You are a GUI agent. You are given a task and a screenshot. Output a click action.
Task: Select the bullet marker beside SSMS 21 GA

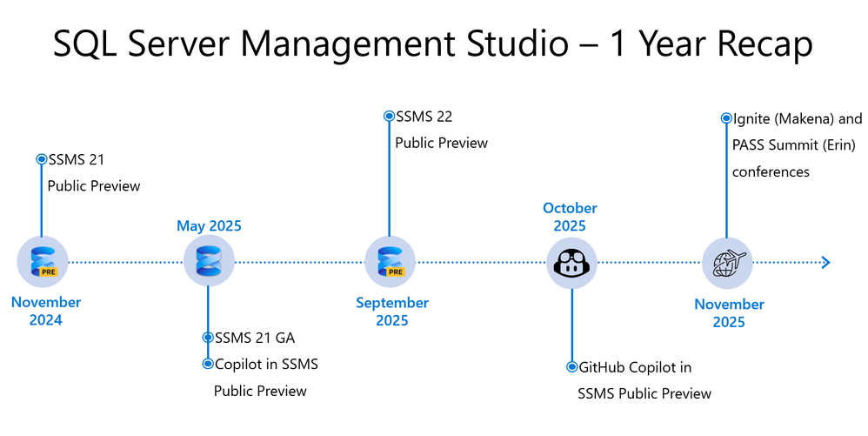208,338
